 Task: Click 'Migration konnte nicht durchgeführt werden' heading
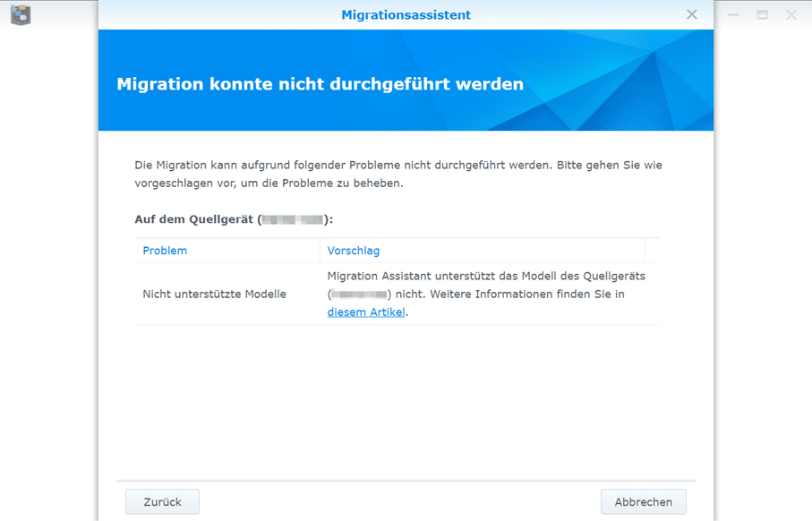(320, 84)
